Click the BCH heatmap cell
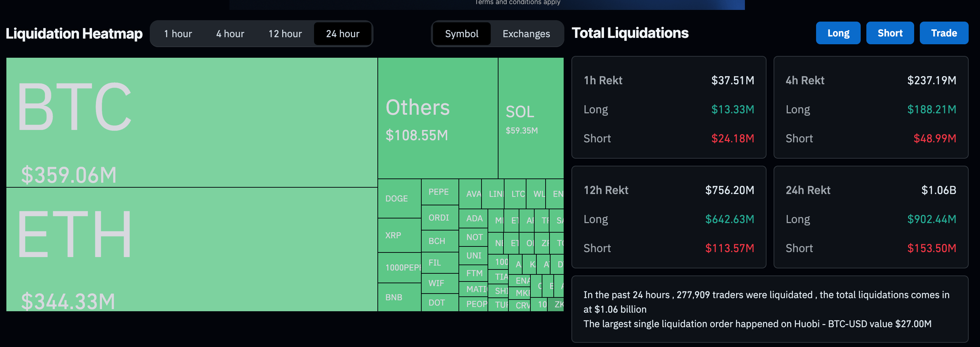 click(440, 241)
